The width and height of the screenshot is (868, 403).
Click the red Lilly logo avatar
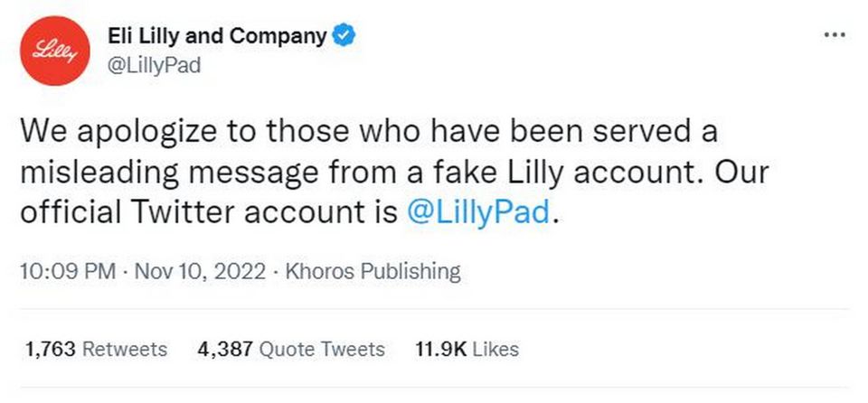point(53,52)
